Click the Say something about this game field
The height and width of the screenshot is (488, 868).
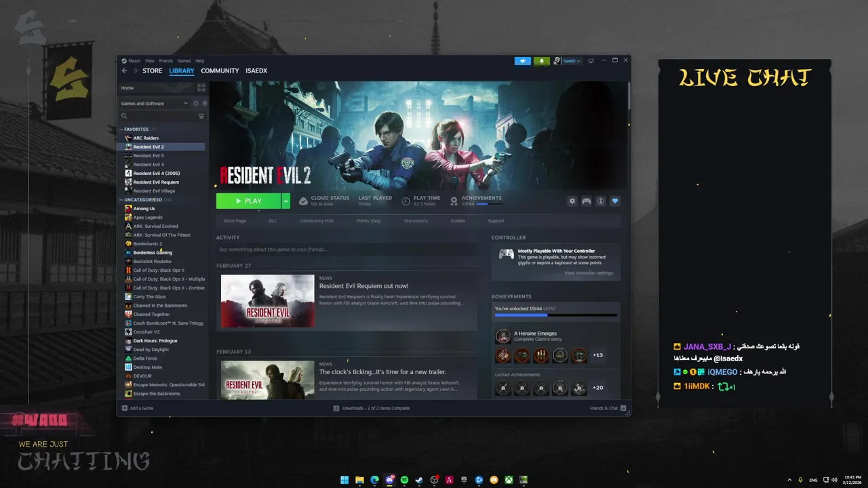(347, 249)
